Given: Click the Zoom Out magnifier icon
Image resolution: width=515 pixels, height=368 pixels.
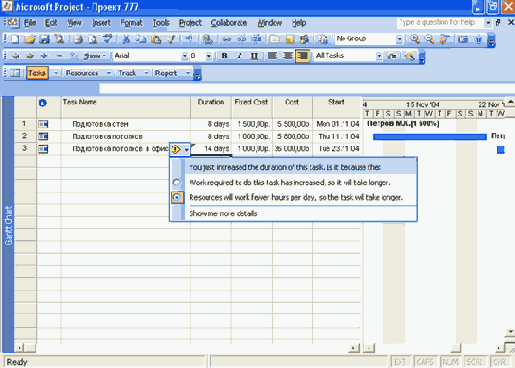Looking at the screenshot, I should tap(429, 39).
